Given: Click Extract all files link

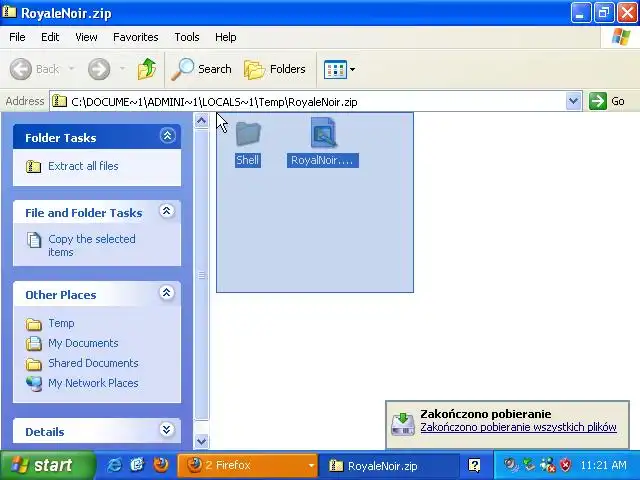Looking at the screenshot, I should pyautogui.click(x=83, y=166).
